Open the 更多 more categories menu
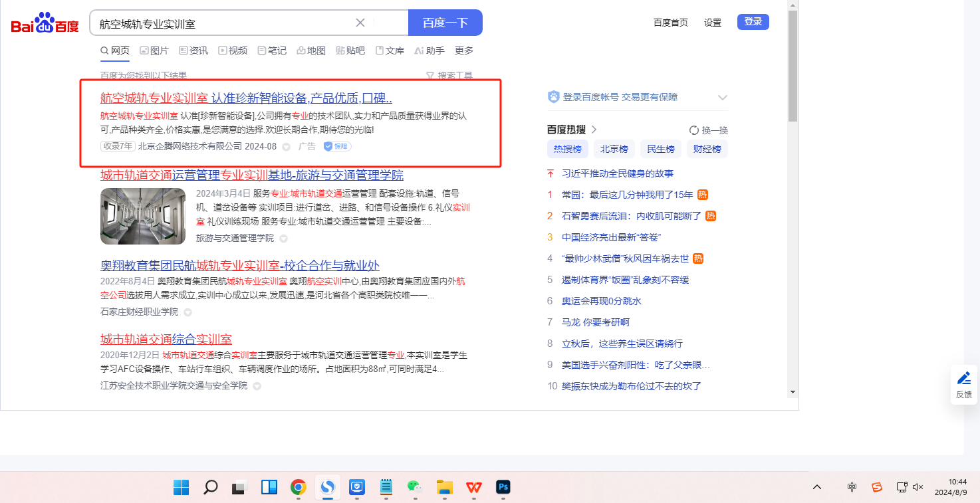Viewport: 980px width, 503px height. click(464, 50)
